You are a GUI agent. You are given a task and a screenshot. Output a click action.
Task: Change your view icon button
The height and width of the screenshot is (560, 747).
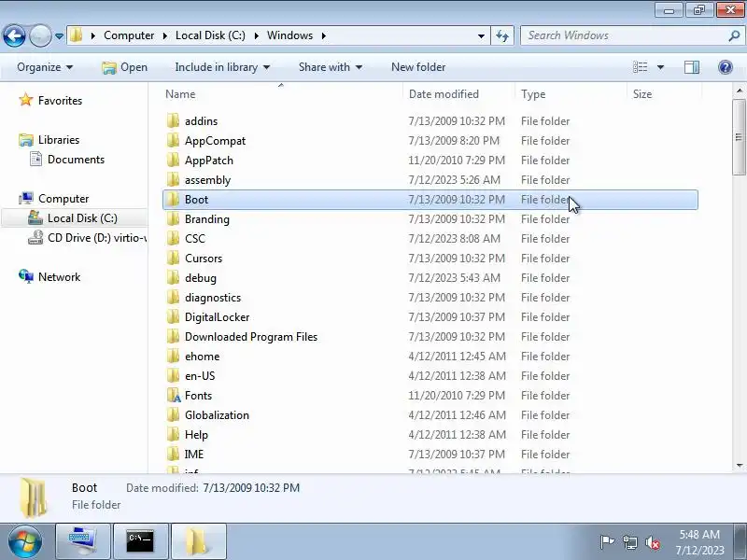coord(640,67)
